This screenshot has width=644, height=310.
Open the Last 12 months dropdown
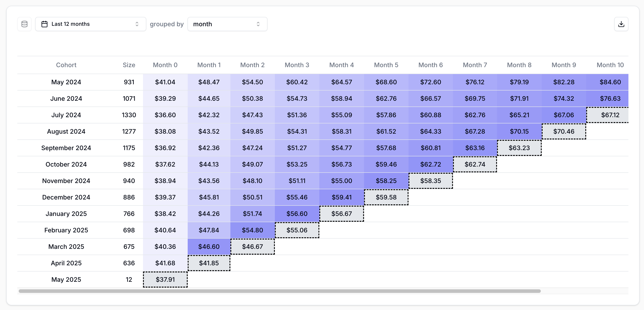[91, 24]
